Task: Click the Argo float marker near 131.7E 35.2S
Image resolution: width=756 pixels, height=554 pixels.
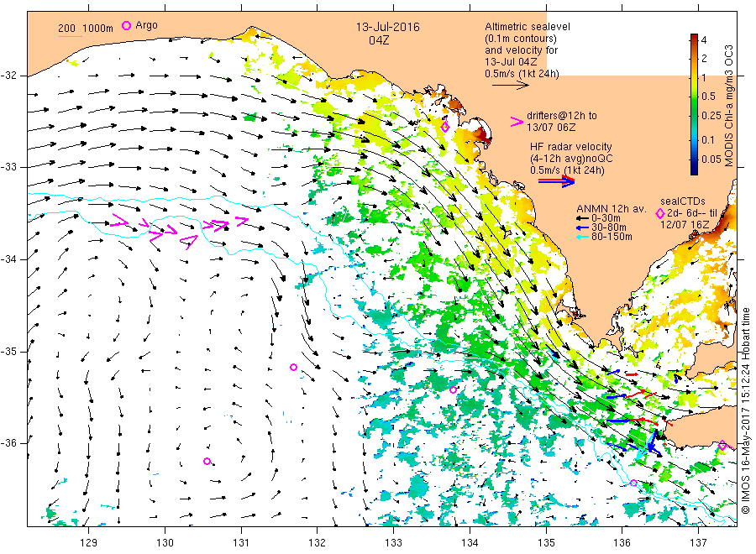Action: click(x=293, y=367)
